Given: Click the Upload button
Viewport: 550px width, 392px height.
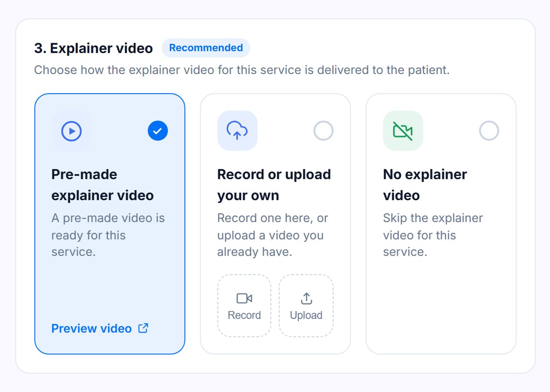Looking at the screenshot, I should click(x=306, y=306).
